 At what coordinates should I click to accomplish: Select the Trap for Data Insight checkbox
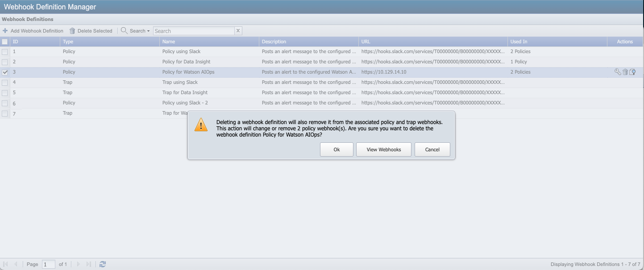click(x=5, y=93)
